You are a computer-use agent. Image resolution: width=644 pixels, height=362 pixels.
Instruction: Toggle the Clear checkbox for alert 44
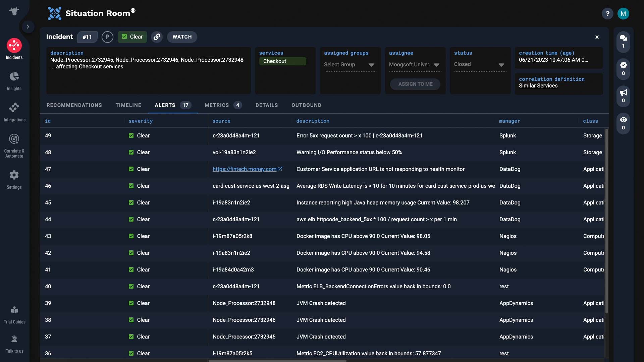[x=131, y=220]
